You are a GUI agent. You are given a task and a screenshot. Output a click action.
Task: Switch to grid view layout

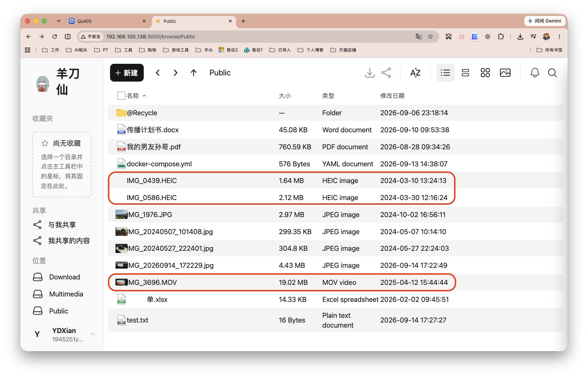[485, 73]
